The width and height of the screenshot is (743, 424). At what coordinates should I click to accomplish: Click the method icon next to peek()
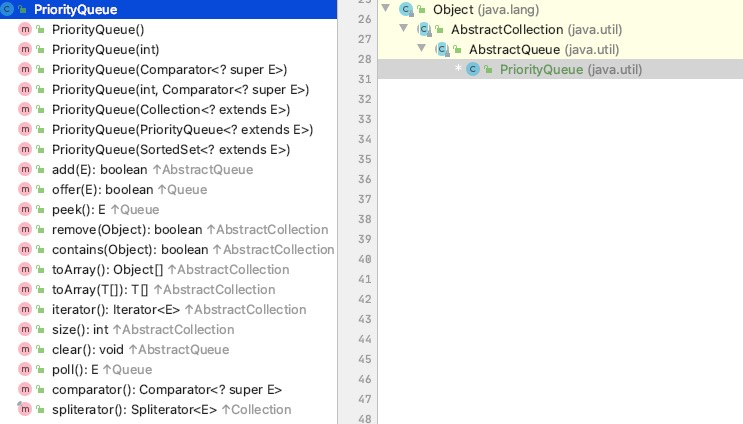24,210
